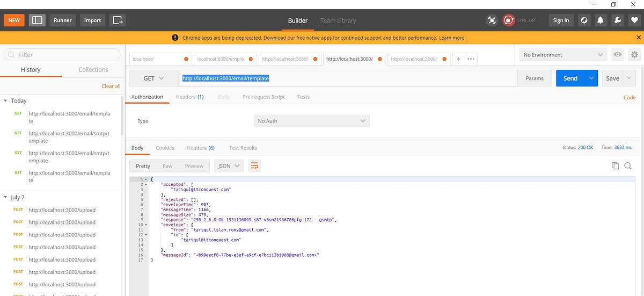
Task: Open first POST localhost:3000/upload history entry
Action: click(62, 210)
